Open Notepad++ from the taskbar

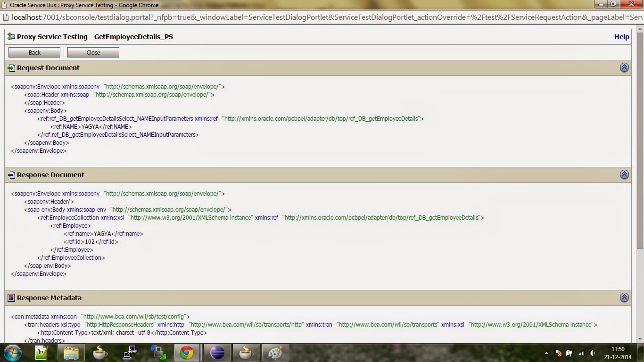click(42, 353)
